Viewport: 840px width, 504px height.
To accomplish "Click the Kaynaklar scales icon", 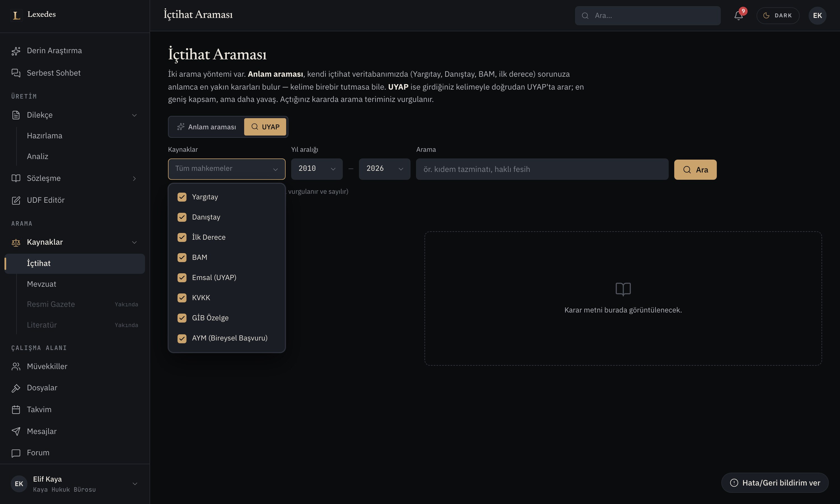I will [x=16, y=242].
